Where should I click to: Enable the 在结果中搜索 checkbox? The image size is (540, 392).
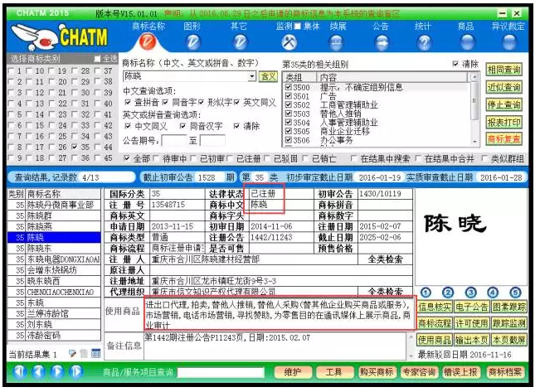pos(353,158)
